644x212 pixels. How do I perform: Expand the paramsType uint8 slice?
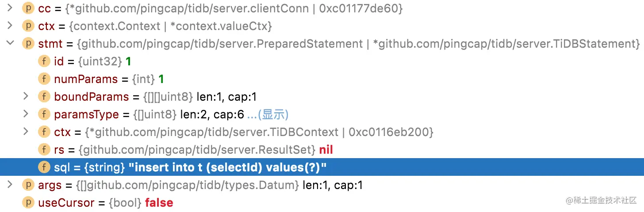(26, 114)
